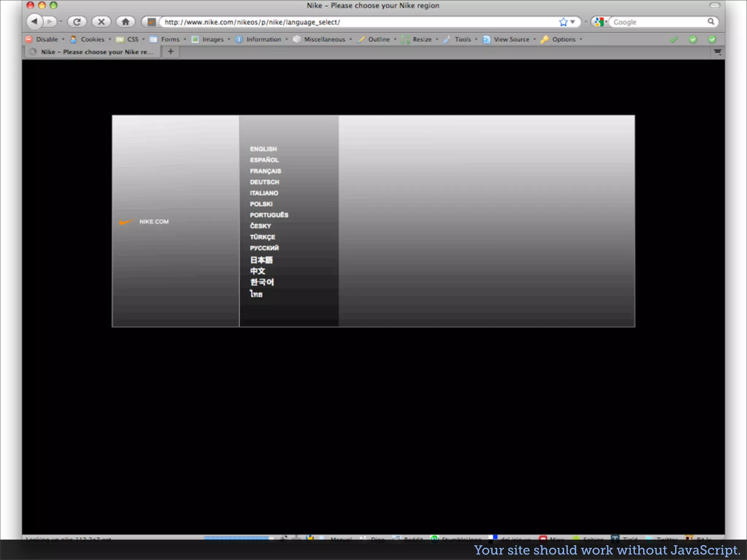
Task: Click the Disable toolbar red icon
Action: pyautogui.click(x=29, y=39)
